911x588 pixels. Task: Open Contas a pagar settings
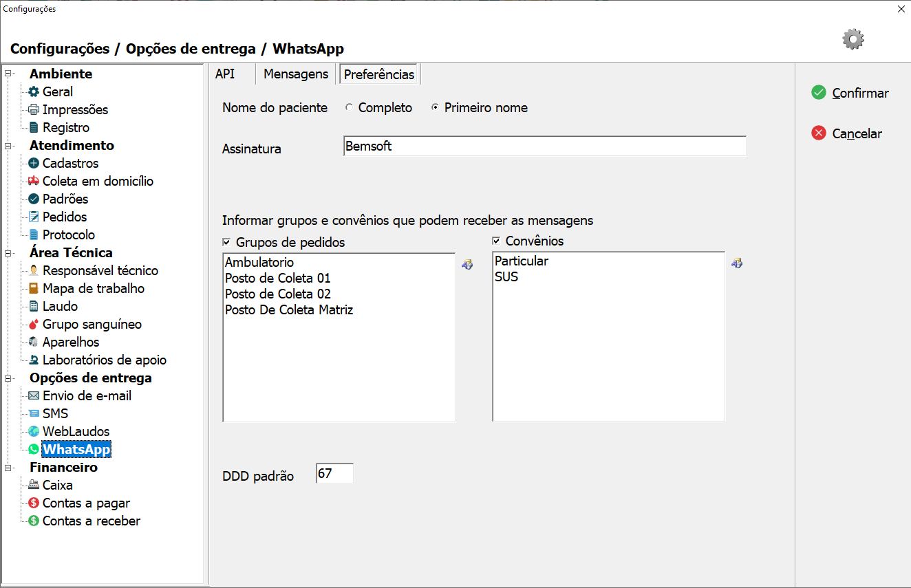(x=86, y=503)
